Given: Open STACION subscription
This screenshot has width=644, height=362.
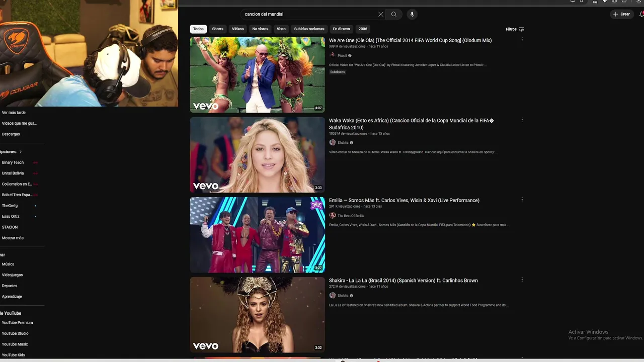Looking at the screenshot, I should (10, 227).
